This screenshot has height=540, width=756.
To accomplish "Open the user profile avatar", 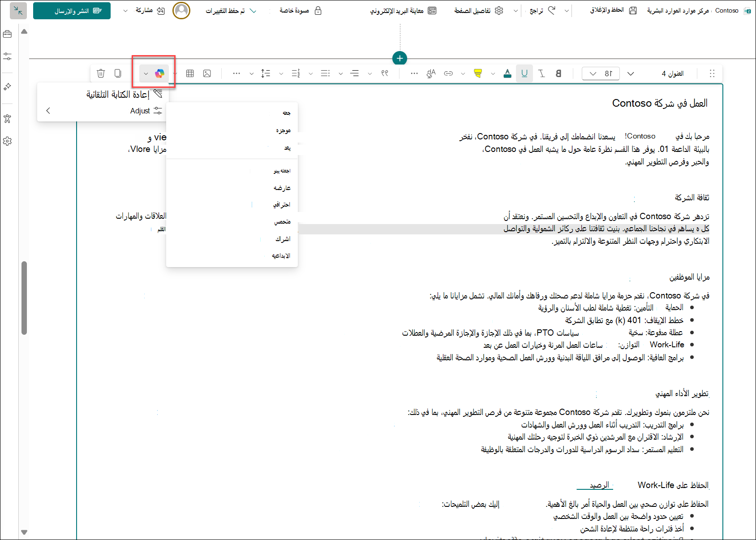I will tap(181, 11).
